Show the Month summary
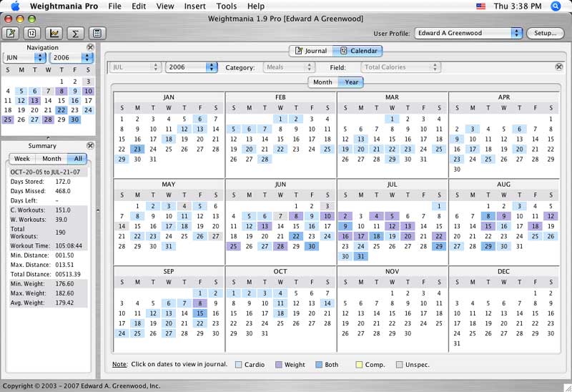 click(51, 158)
